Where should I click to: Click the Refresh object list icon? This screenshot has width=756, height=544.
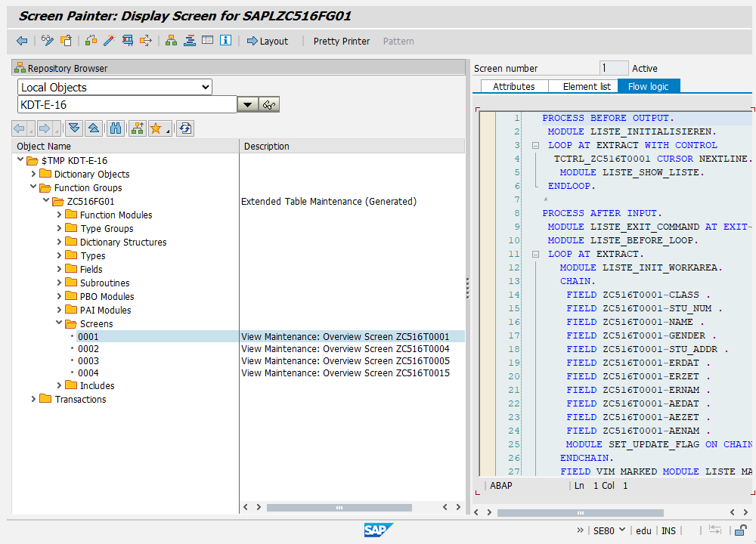pos(185,128)
